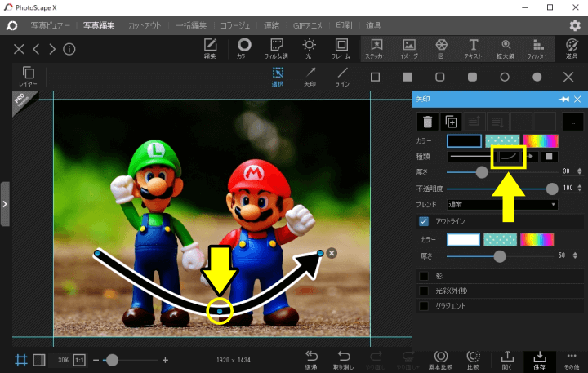The height and width of the screenshot is (373, 588).
Task: Pick the black arrow color swatch
Action: coord(464,141)
